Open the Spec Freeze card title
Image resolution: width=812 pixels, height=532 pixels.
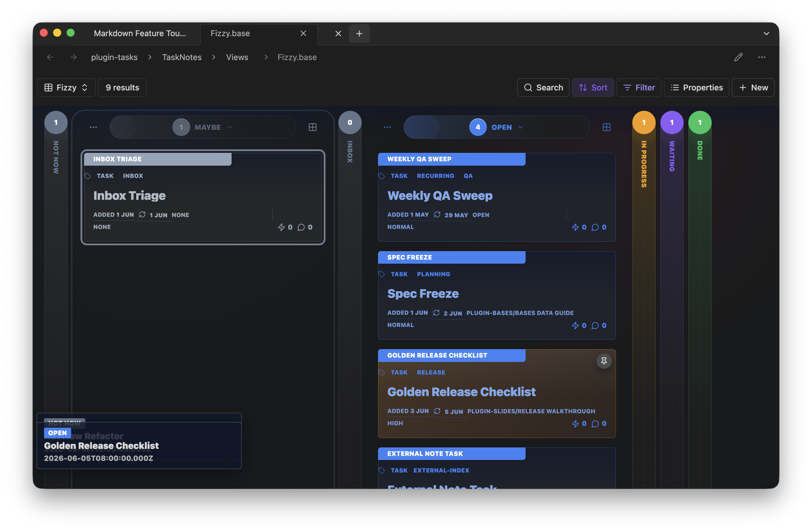(x=423, y=294)
